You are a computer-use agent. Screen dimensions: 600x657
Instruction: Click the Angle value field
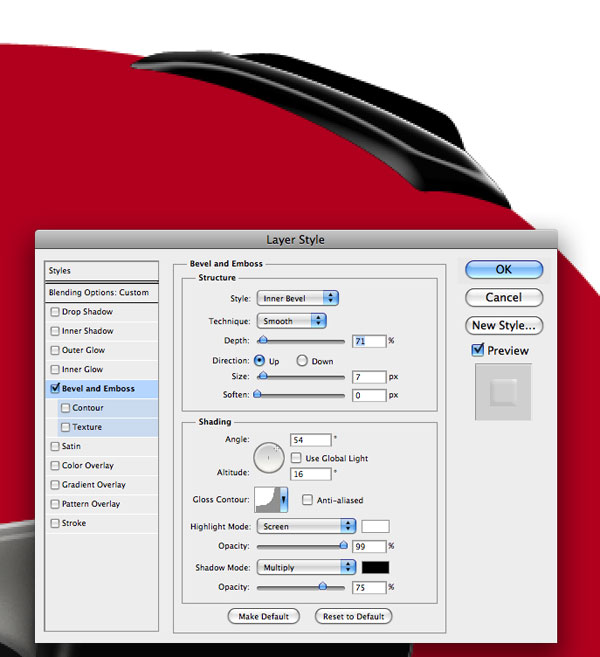(x=310, y=440)
